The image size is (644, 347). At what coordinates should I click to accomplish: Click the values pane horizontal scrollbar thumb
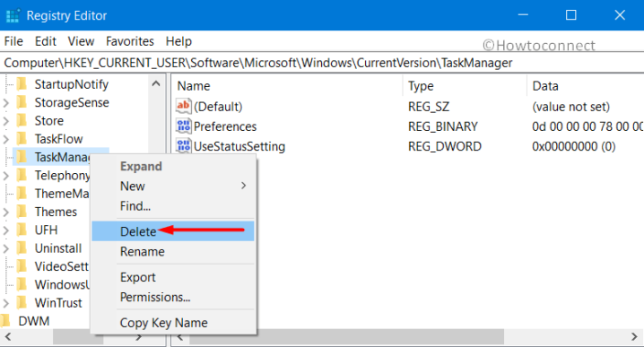tap(346, 337)
